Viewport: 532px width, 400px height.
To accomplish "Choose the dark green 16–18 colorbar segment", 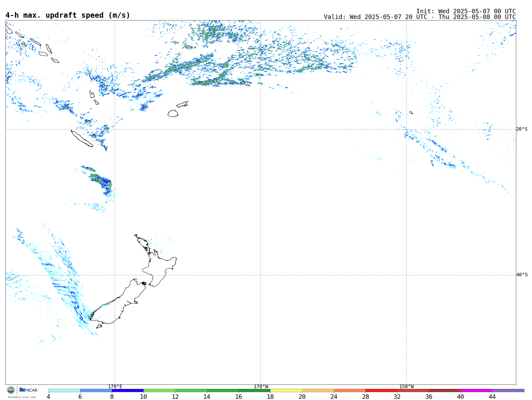I will pyautogui.click(x=255, y=391).
